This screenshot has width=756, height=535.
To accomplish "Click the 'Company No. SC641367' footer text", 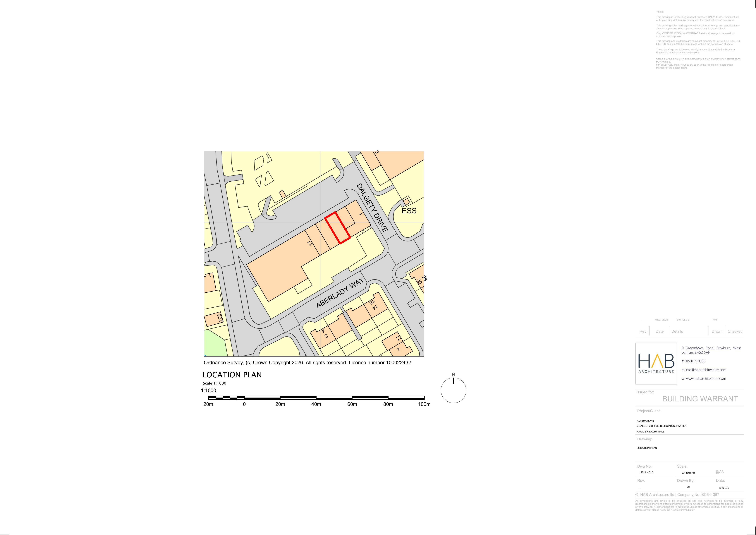I will 698,495.
